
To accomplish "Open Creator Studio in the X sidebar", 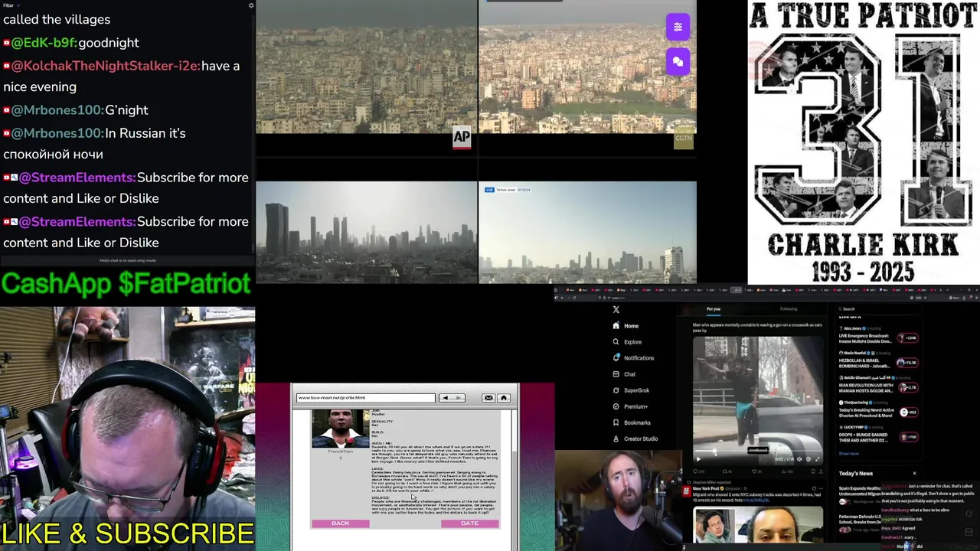I will click(635, 439).
